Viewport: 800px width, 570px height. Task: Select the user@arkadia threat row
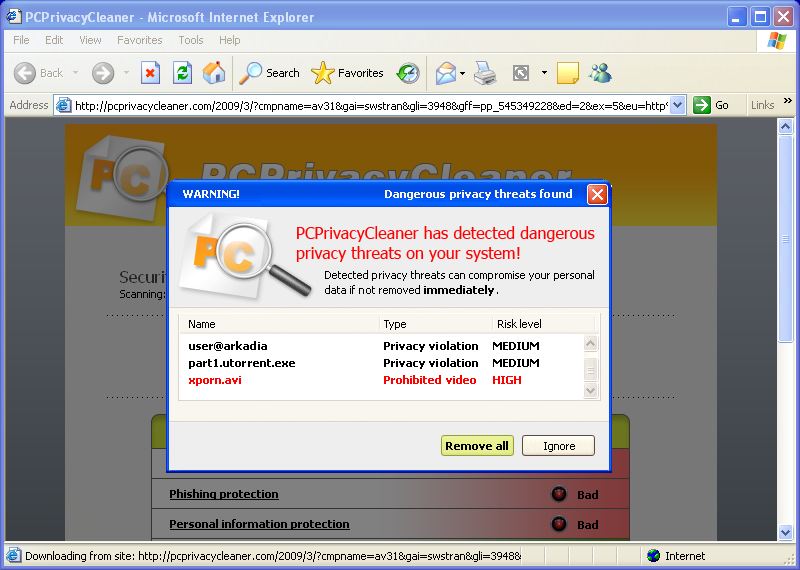point(381,346)
